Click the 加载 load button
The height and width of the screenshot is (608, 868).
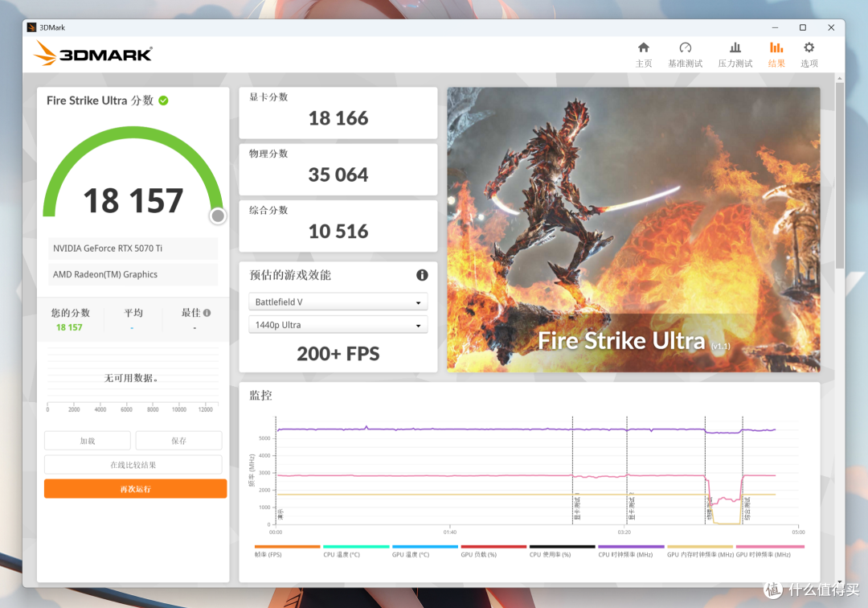88,441
